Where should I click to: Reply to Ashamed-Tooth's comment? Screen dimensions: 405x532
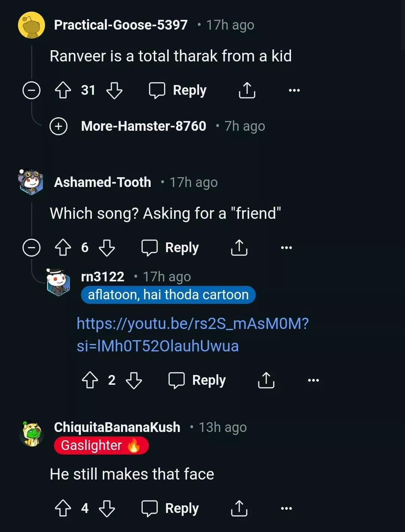170,248
